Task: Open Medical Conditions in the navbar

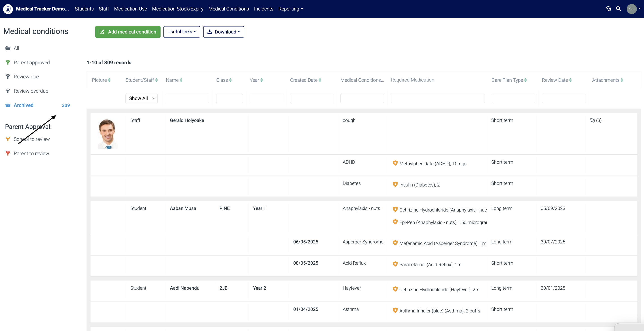Action: point(229,9)
